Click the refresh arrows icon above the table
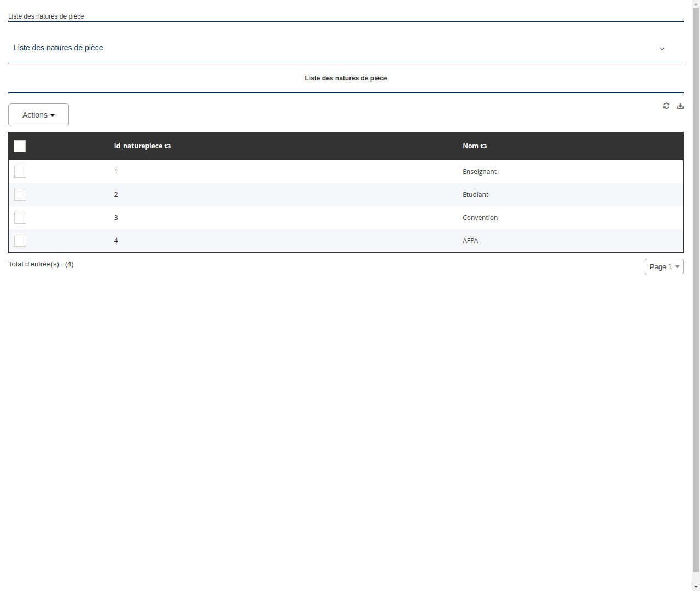Image resolution: width=700 pixels, height=591 pixels. pos(666,106)
